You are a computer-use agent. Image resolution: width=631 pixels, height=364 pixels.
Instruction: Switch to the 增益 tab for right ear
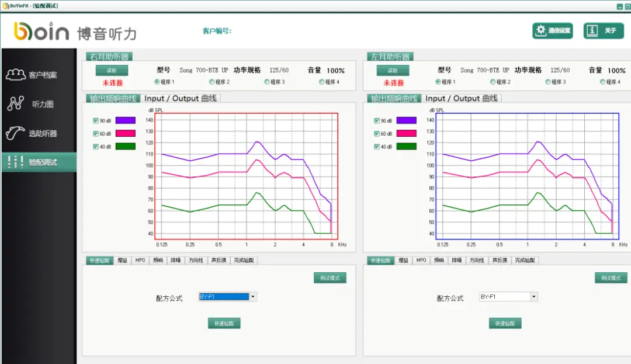pos(122,261)
